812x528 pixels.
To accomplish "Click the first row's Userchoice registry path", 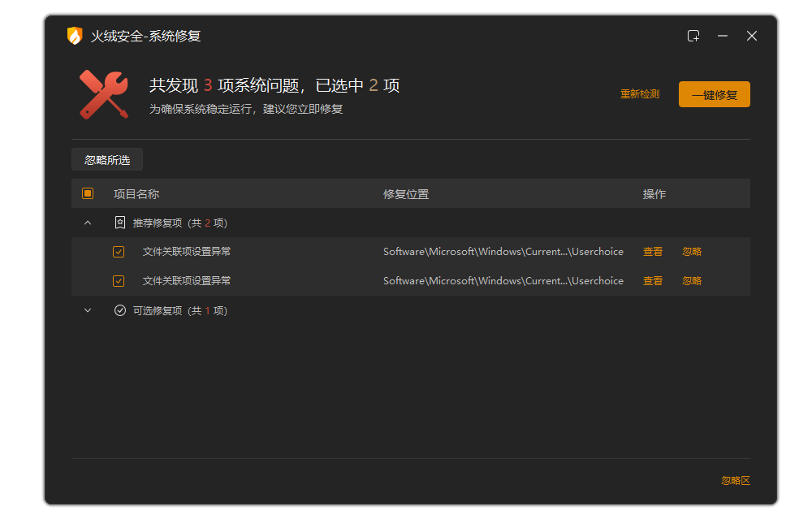I will 503,252.
